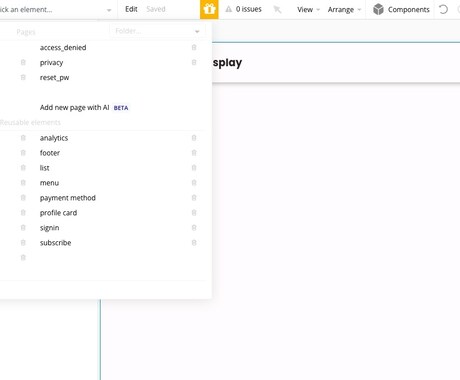Click the BETA badge label

[121, 108]
